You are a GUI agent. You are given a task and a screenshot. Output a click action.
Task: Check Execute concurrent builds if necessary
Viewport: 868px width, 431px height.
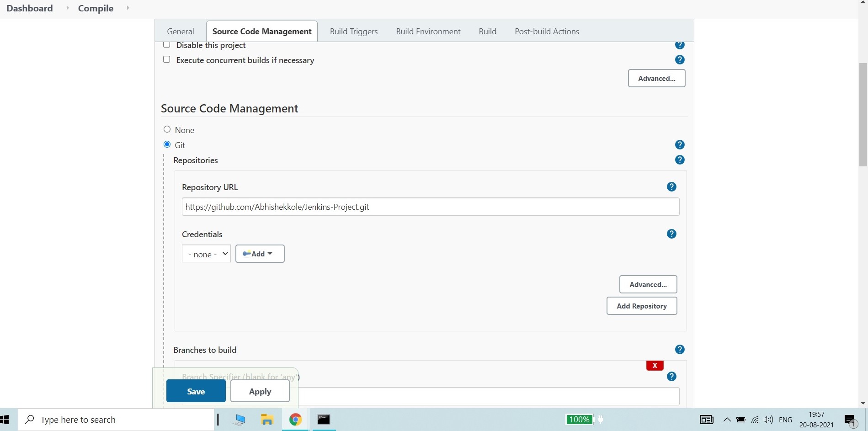[x=166, y=59]
